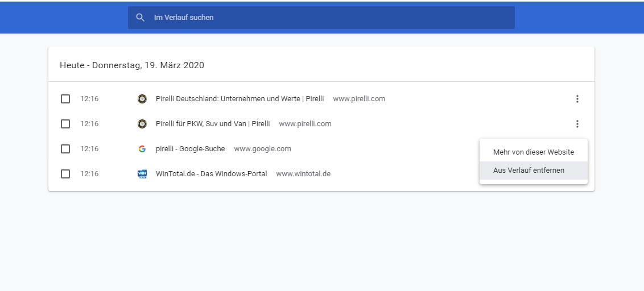
Task: Select 'Aus Verlauf entfernen' from menu
Action: [x=529, y=171]
